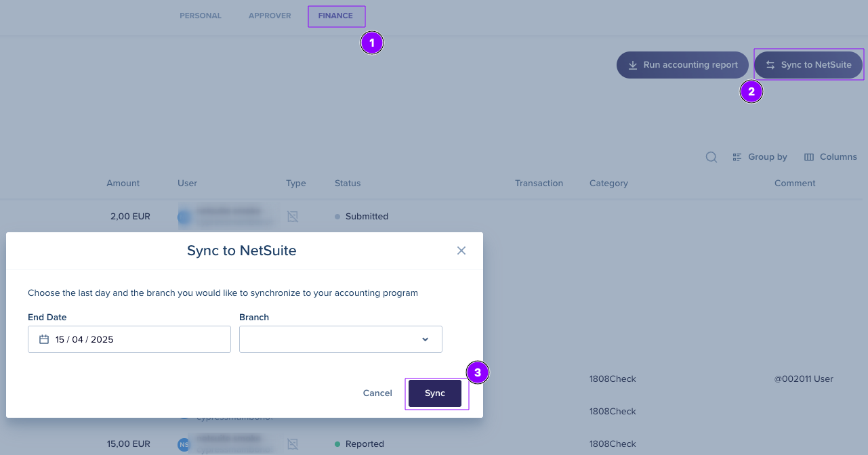The width and height of the screenshot is (868, 455).
Task: Click the Status column header
Action: (348, 183)
